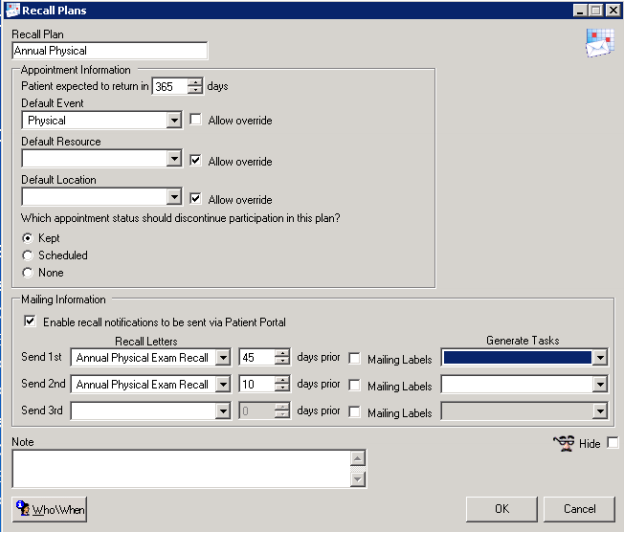Screen dimensions: 632x539
Task: Cancel the Recall Plans dialog
Action: click(x=579, y=509)
